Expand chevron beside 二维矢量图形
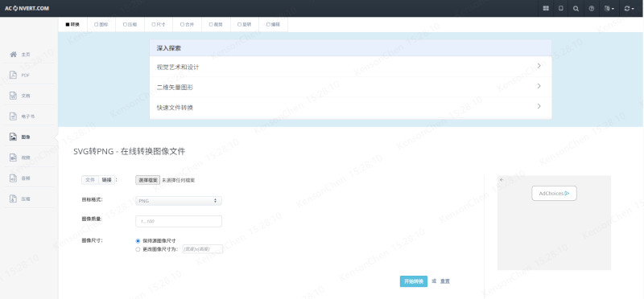The width and height of the screenshot is (644, 299). 539,86
